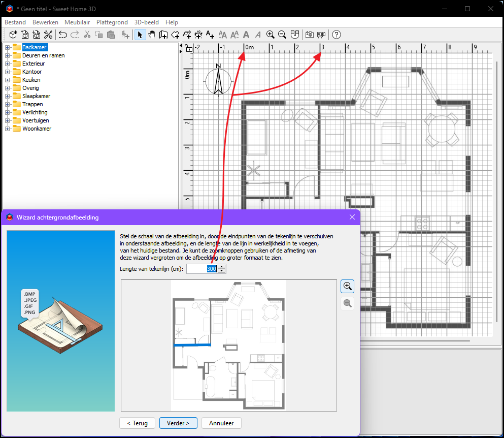Image resolution: width=504 pixels, height=438 pixels.
Task: Open the 3D-beeld menu
Action: point(147,22)
